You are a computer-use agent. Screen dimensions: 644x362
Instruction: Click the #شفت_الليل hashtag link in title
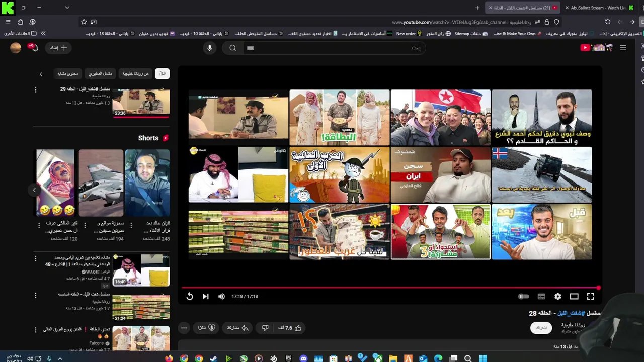click(571, 313)
